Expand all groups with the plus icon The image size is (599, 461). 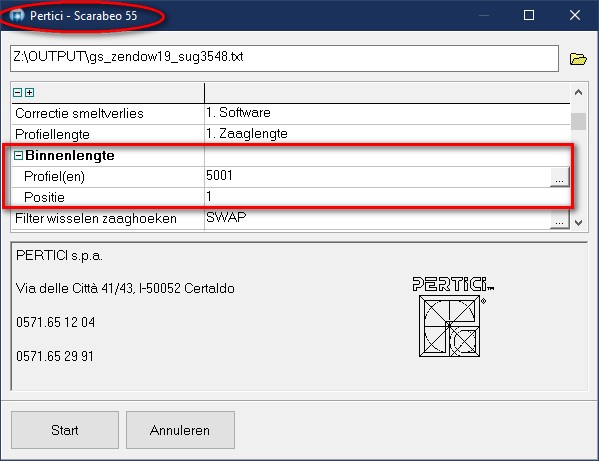pyautogui.click(x=29, y=92)
